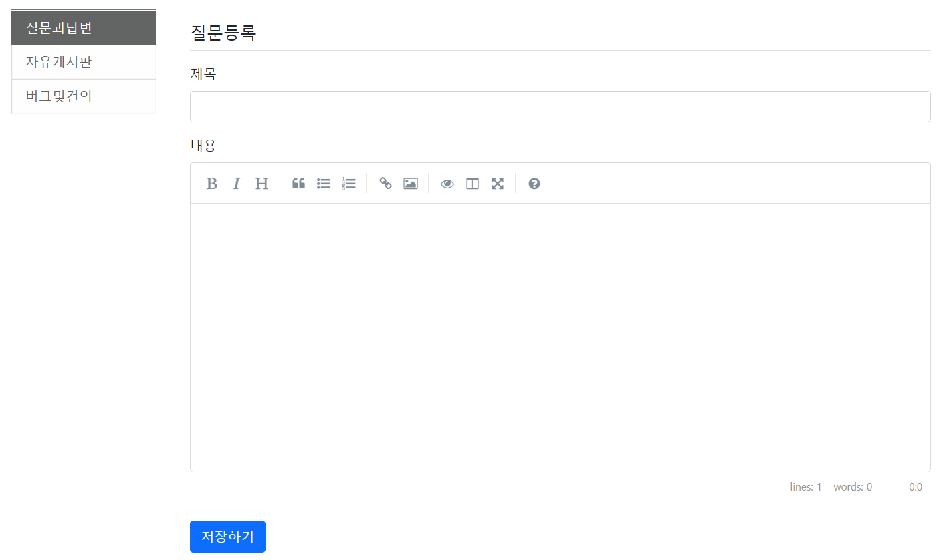Focus the 제목 title input field
Screen dimensions: 951x560
pyautogui.click(x=560, y=107)
